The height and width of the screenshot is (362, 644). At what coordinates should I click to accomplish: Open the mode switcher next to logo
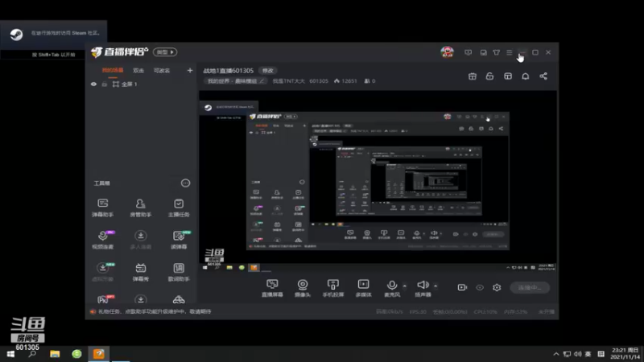click(x=165, y=52)
